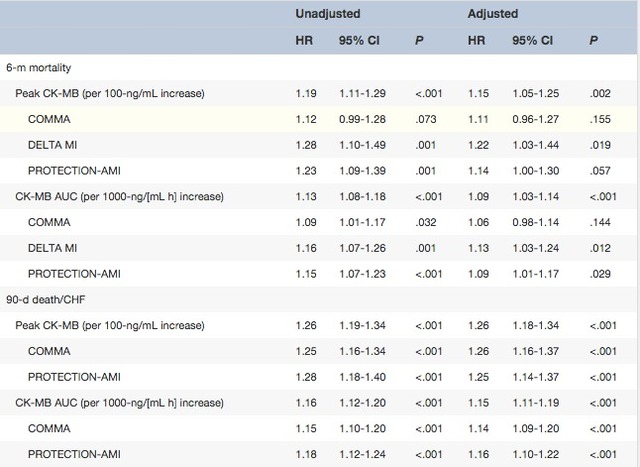640x467 pixels.
Task: Click the unadjusted HR value 1.19
Action: [x=306, y=93]
